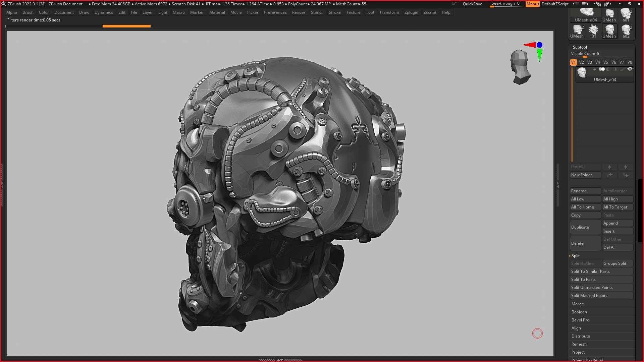The width and height of the screenshot is (644, 362).
Task: Collapse the Split section
Action: point(576,256)
